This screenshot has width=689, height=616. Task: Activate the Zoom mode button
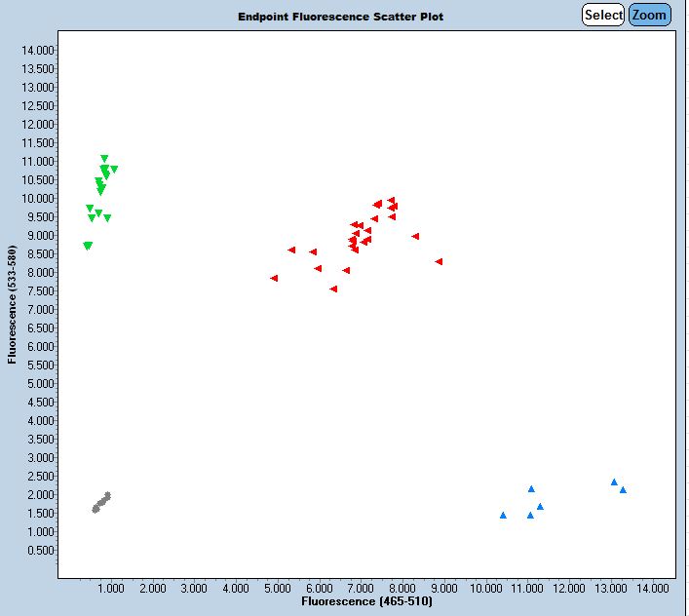pyautogui.click(x=650, y=15)
